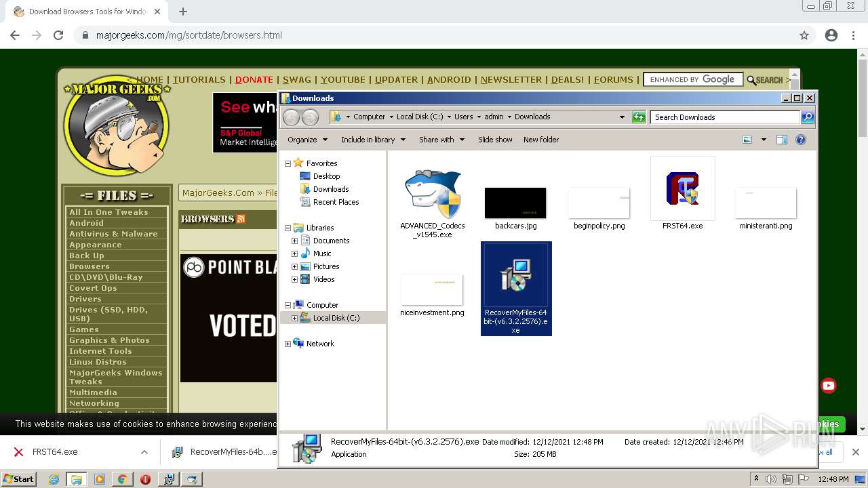Click volume speaker tray icon
The height and width of the screenshot is (488, 868).
click(x=770, y=479)
